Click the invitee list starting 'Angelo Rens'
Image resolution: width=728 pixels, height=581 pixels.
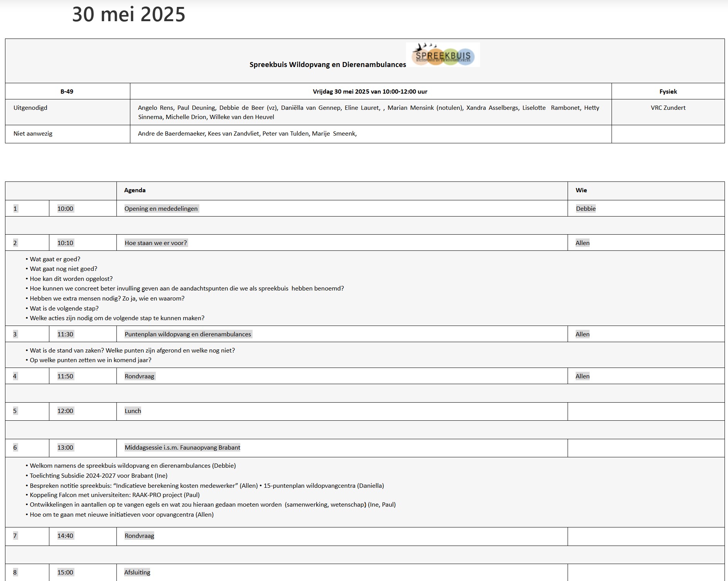369,113
